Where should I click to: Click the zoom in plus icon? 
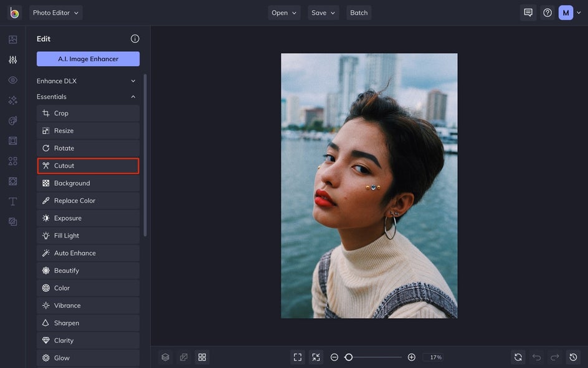tap(412, 357)
